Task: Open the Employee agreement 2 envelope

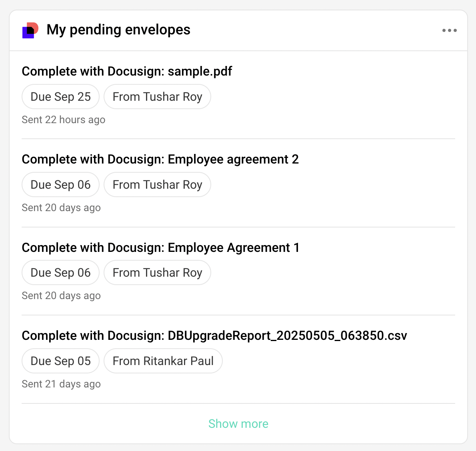Action: click(x=160, y=160)
